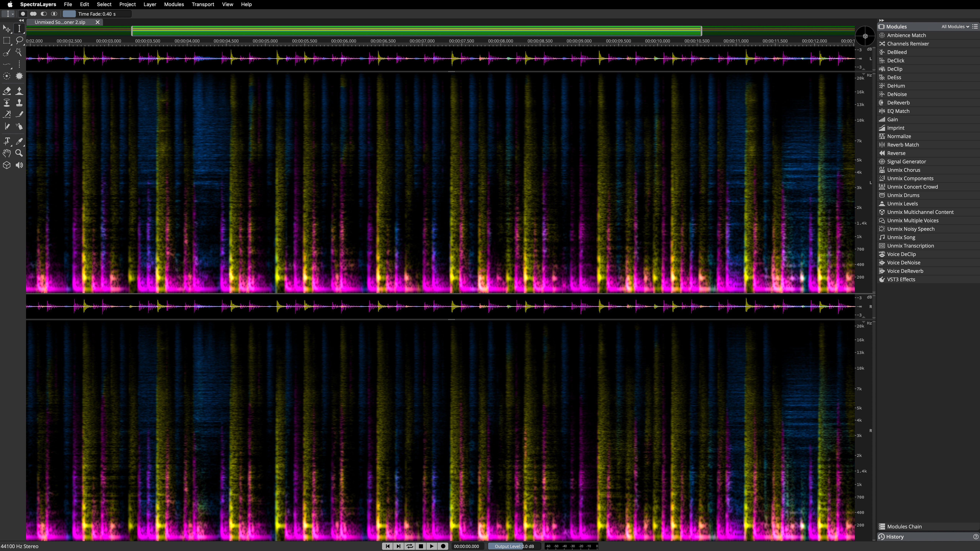The height and width of the screenshot is (551, 980).
Task: Click the Time Fade slider
Action: click(x=97, y=14)
